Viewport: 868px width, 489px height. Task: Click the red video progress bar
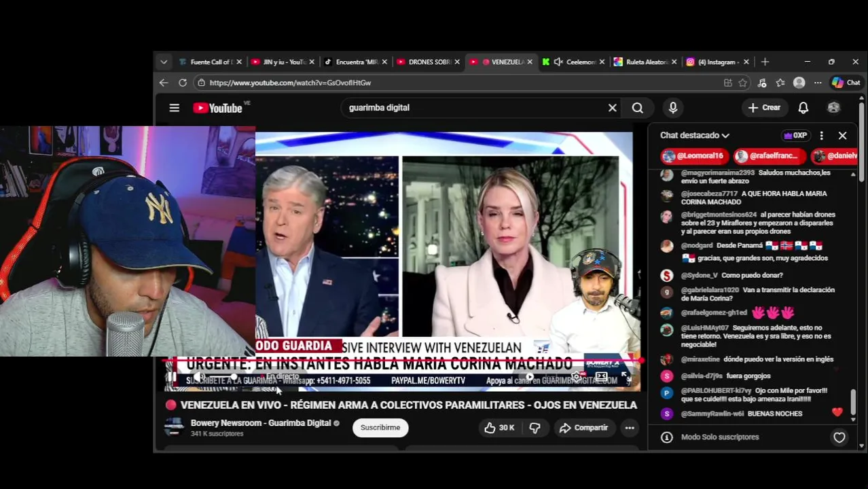[x=402, y=361]
